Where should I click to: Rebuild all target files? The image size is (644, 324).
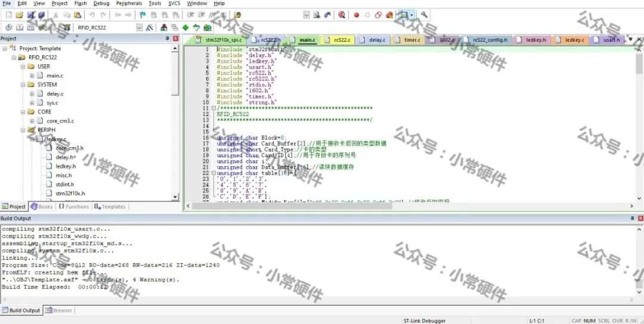click(x=30, y=27)
